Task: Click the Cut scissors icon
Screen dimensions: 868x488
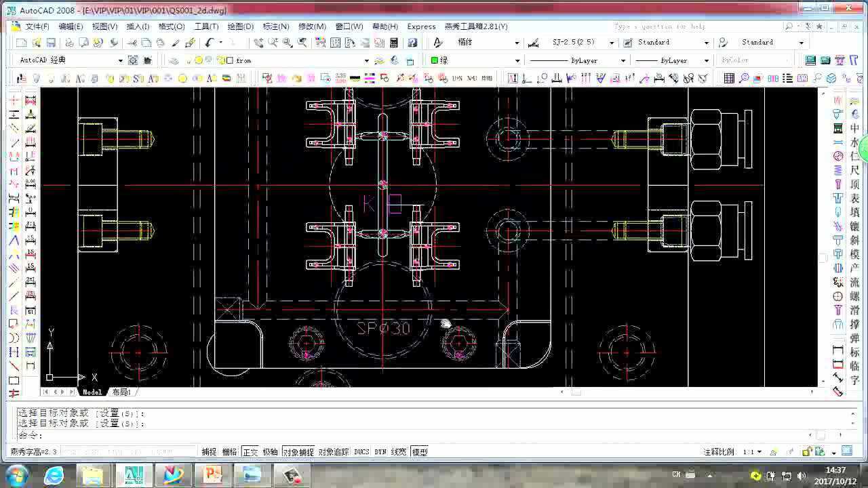Action: (132, 43)
